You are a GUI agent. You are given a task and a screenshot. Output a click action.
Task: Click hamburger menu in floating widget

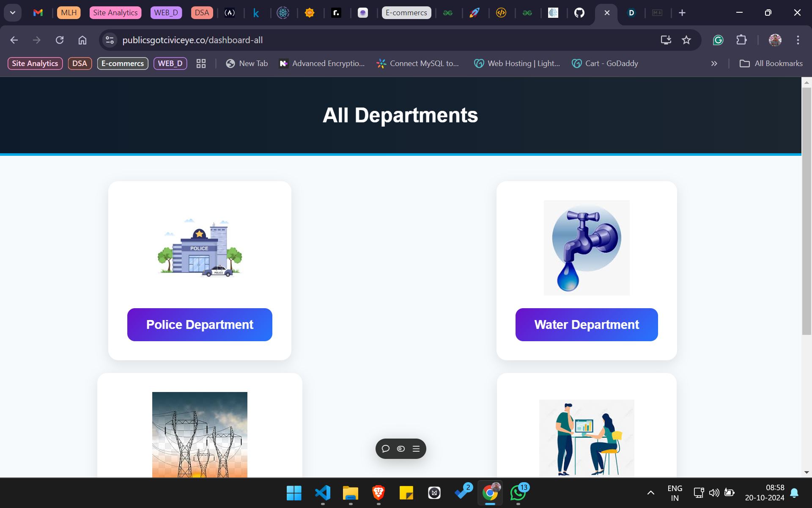coord(416,449)
